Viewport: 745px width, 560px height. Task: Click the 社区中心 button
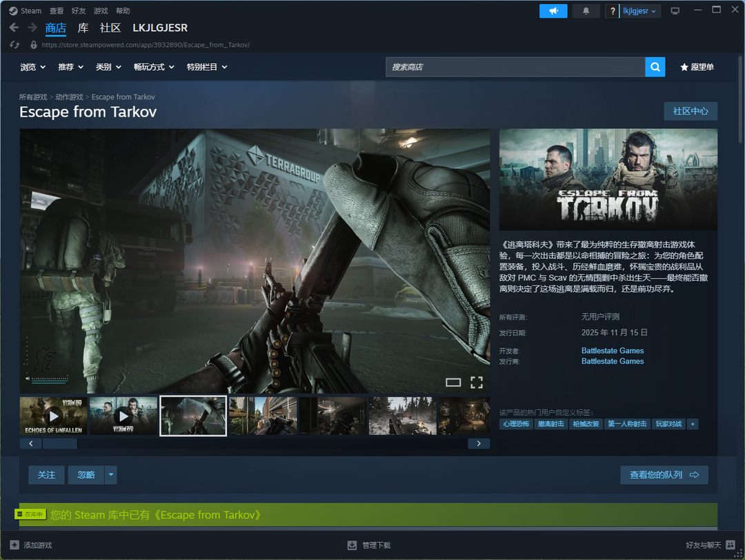coord(690,111)
